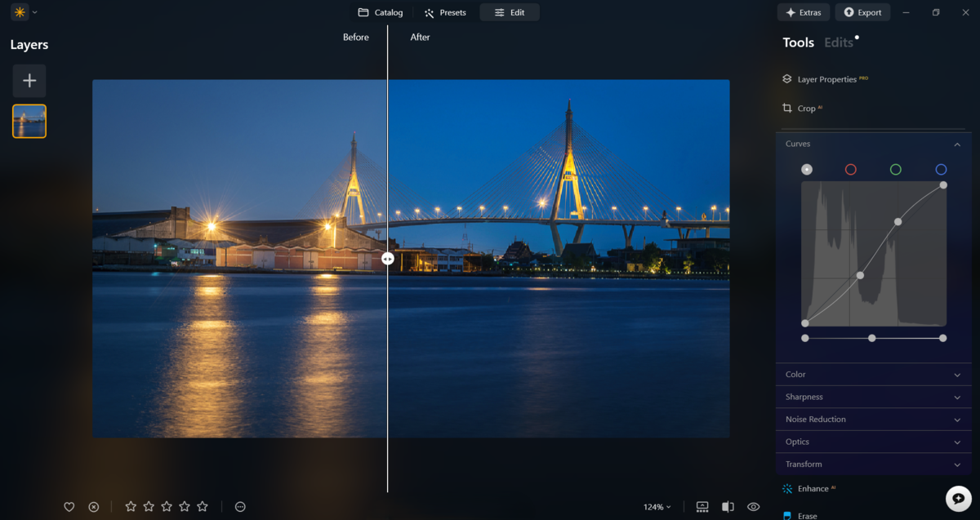The image size is (980, 520).
Task: Select the Enhance AI tool
Action: point(814,488)
